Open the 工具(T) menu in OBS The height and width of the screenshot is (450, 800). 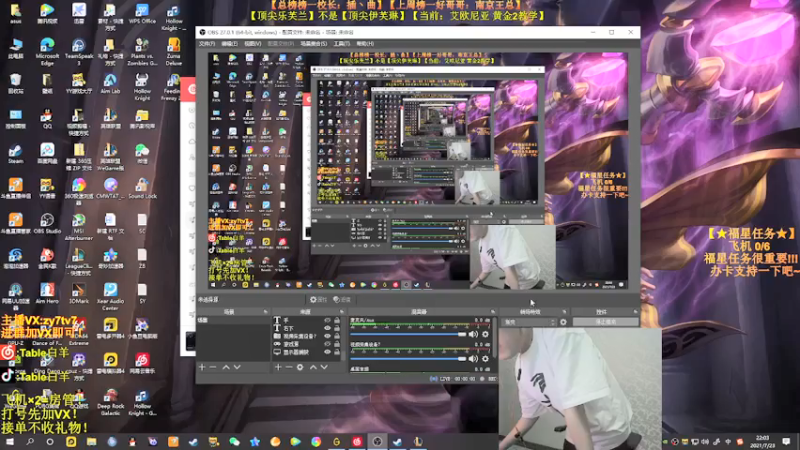click(341, 44)
